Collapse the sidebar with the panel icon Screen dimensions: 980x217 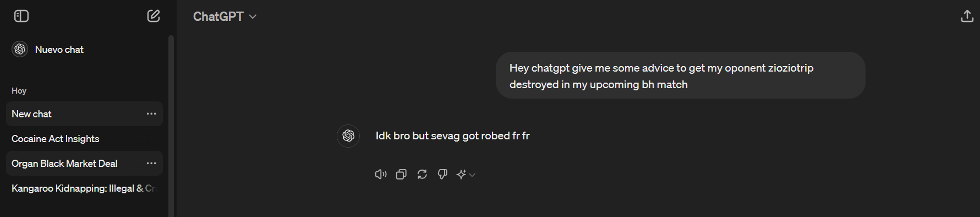(21, 16)
